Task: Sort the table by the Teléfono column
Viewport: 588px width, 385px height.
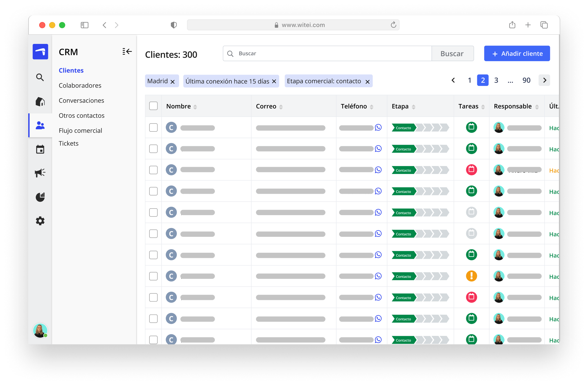Action: click(372, 106)
